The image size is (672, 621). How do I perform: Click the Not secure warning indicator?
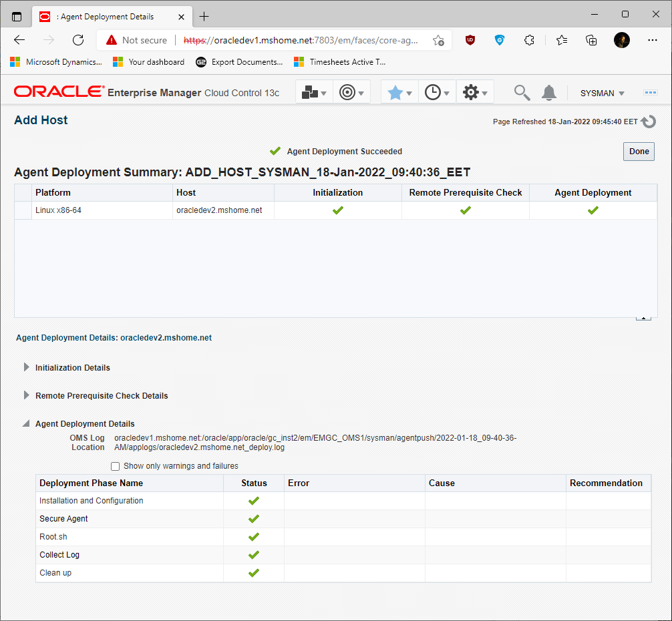point(137,40)
